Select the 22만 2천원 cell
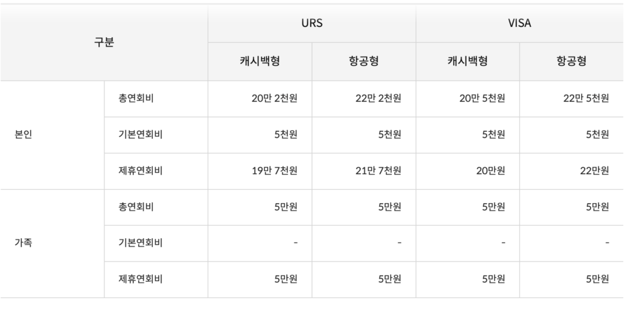 378,99
